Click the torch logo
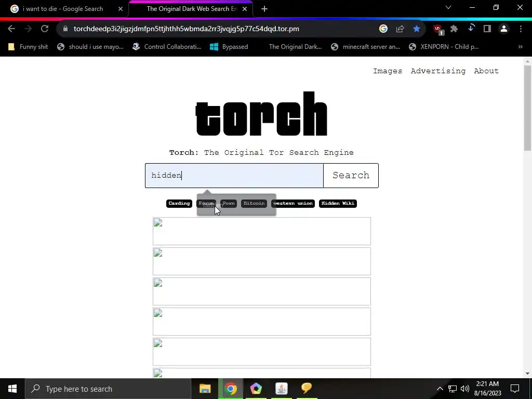 pyautogui.click(x=261, y=114)
